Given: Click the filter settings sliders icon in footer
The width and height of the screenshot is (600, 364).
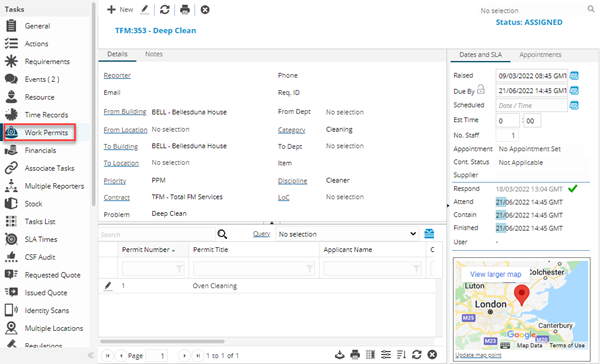Looking at the screenshot, I should [386, 355].
